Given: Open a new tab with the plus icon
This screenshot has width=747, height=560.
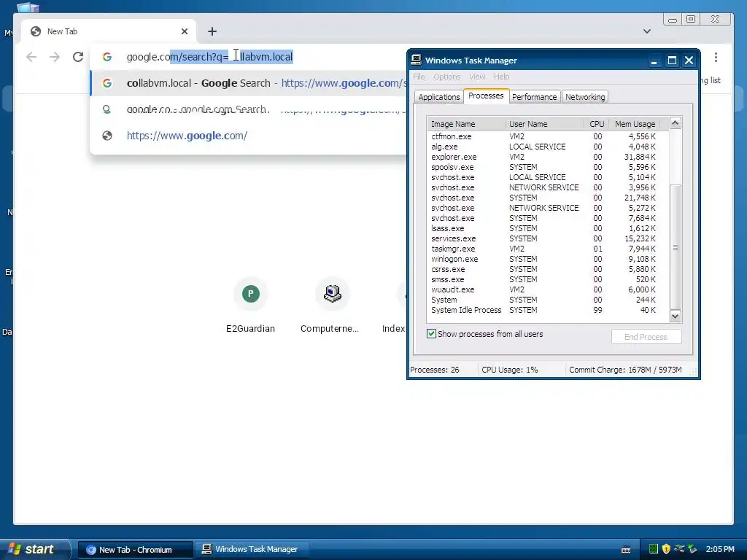Looking at the screenshot, I should [212, 31].
